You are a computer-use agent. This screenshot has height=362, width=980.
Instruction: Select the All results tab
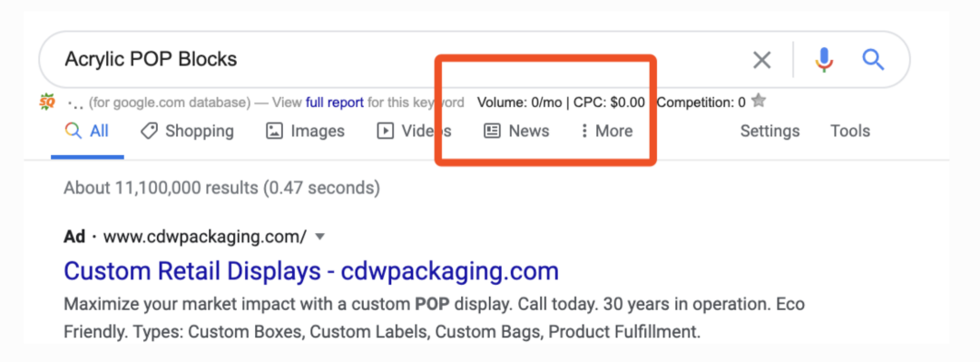pos(87,131)
